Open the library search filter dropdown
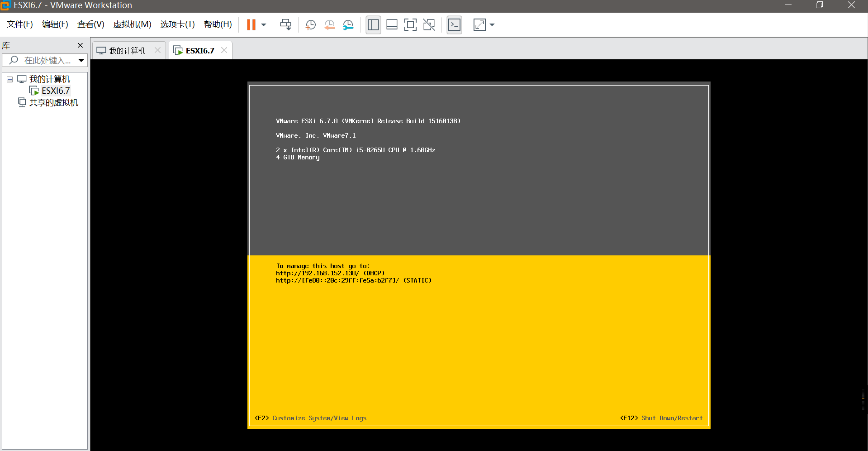Viewport: 868px width, 451px height. click(81, 60)
